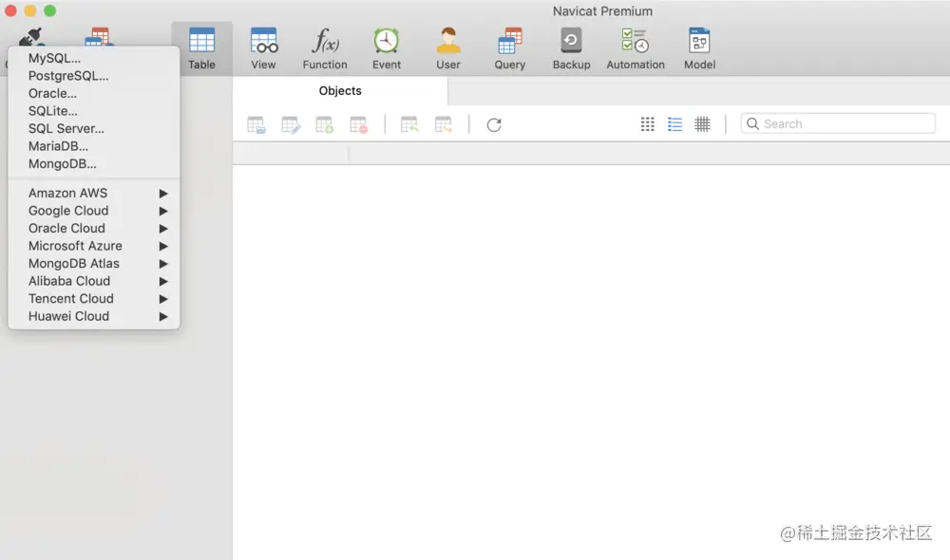The image size is (950, 560).
Task: Choose PostgreSQL... connection menu item
Action: click(94, 76)
